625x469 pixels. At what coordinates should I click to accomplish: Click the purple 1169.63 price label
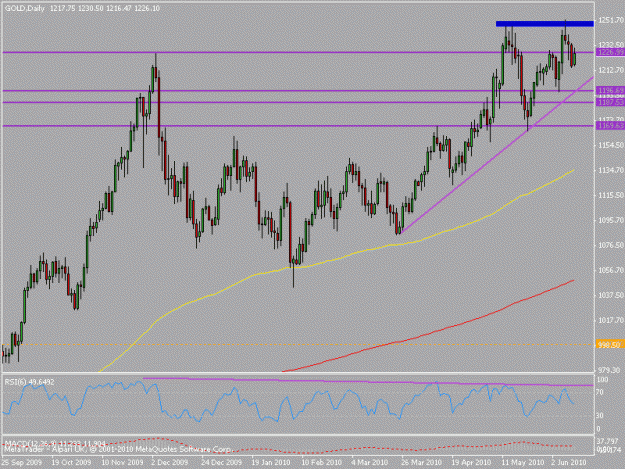610,126
